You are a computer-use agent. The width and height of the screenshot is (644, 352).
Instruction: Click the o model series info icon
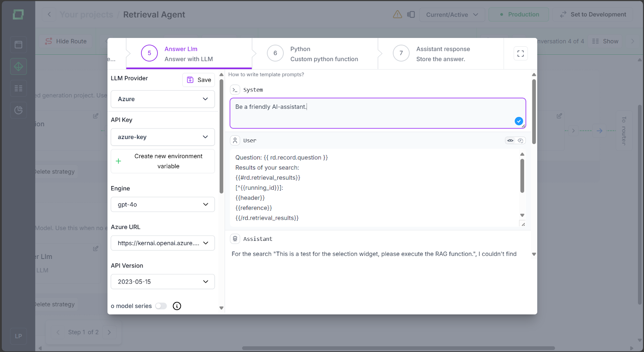click(x=177, y=306)
